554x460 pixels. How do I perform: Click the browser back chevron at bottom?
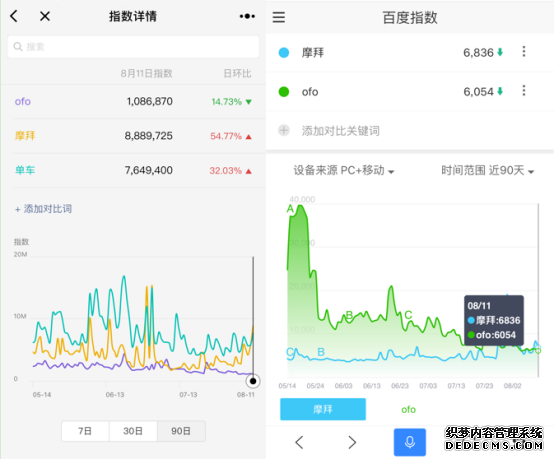tap(299, 442)
